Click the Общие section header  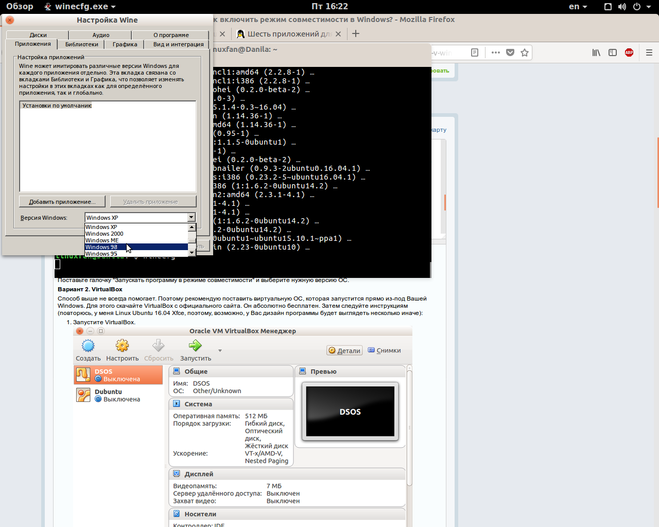[231, 372]
